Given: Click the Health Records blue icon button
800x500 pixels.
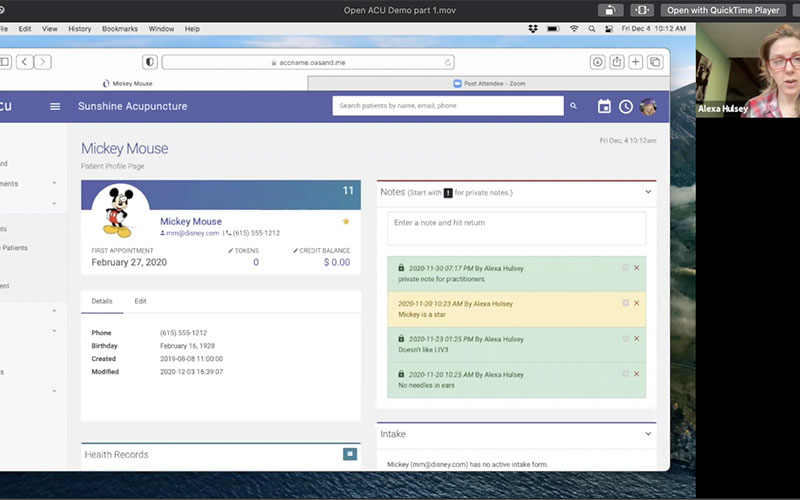Looking at the screenshot, I should pos(350,454).
